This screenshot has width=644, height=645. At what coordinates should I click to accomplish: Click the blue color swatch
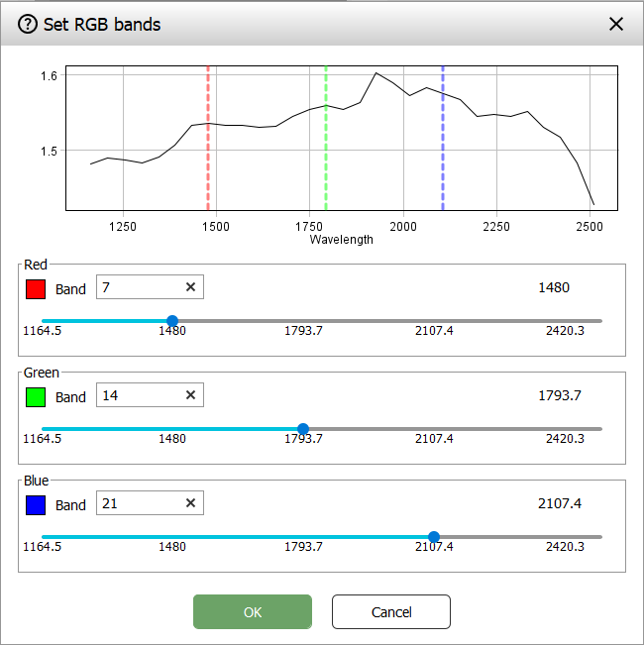pyautogui.click(x=37, y=505)
